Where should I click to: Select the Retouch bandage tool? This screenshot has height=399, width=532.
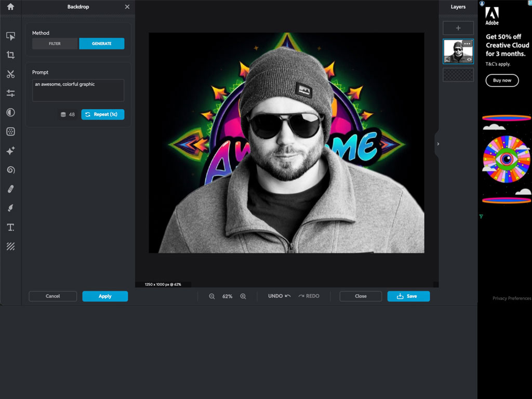click(10, 189)
